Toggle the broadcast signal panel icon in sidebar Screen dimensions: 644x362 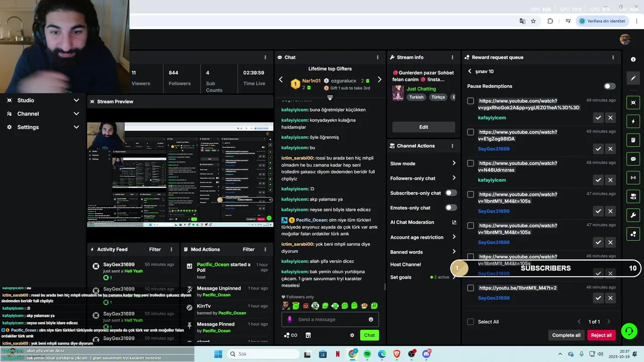pos(633,177)
